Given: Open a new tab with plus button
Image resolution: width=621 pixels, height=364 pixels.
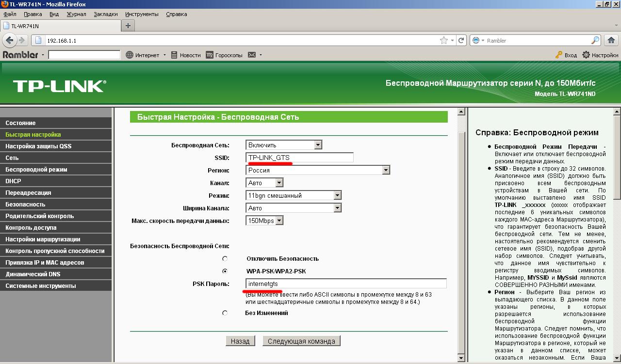Looking at the screenshot, I should point(128,26).
